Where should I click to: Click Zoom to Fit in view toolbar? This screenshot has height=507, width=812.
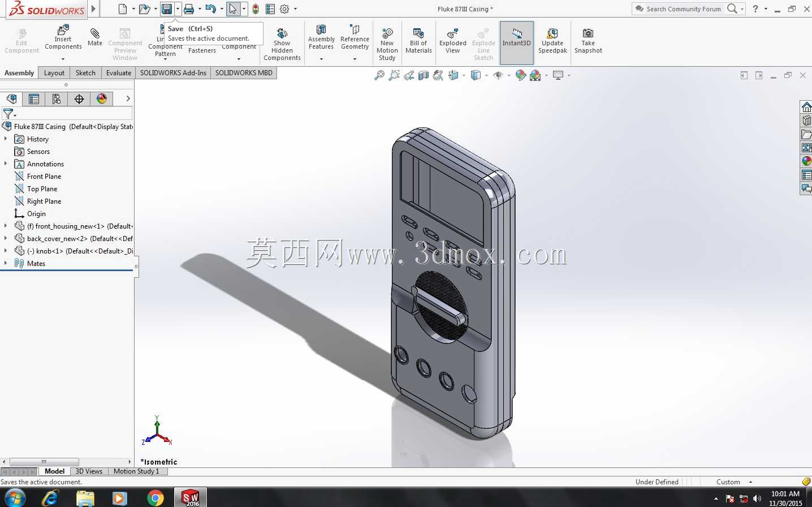379,75
